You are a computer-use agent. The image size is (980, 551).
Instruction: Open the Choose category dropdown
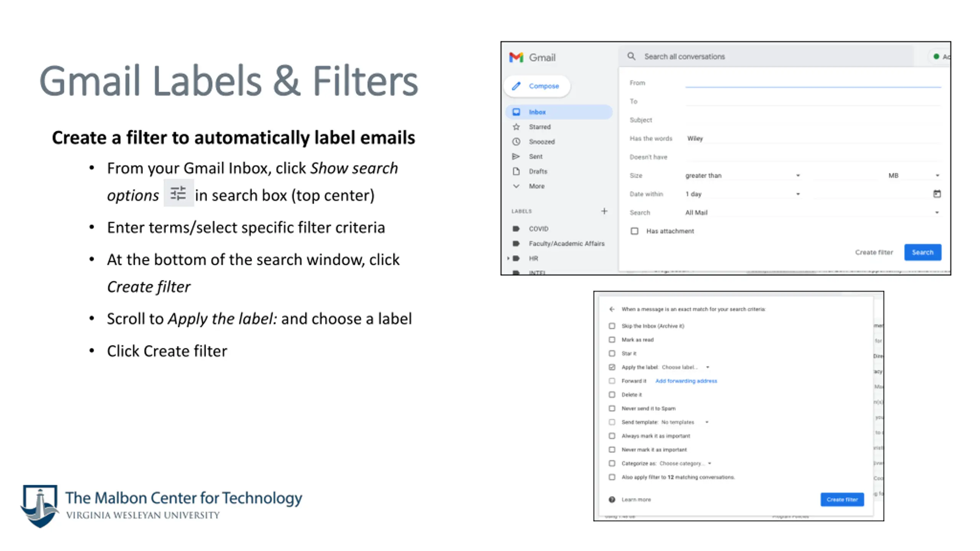coord(685,463)
